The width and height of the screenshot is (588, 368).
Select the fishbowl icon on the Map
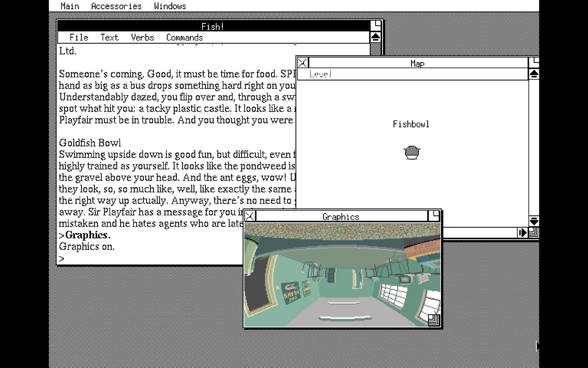point(412,153)
